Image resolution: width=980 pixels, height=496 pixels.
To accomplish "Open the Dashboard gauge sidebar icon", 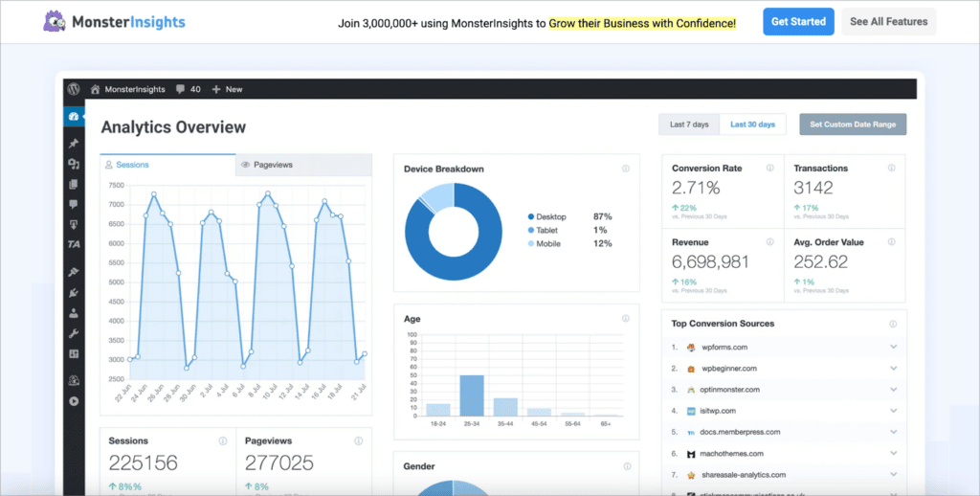I will (x=74, y=116).
